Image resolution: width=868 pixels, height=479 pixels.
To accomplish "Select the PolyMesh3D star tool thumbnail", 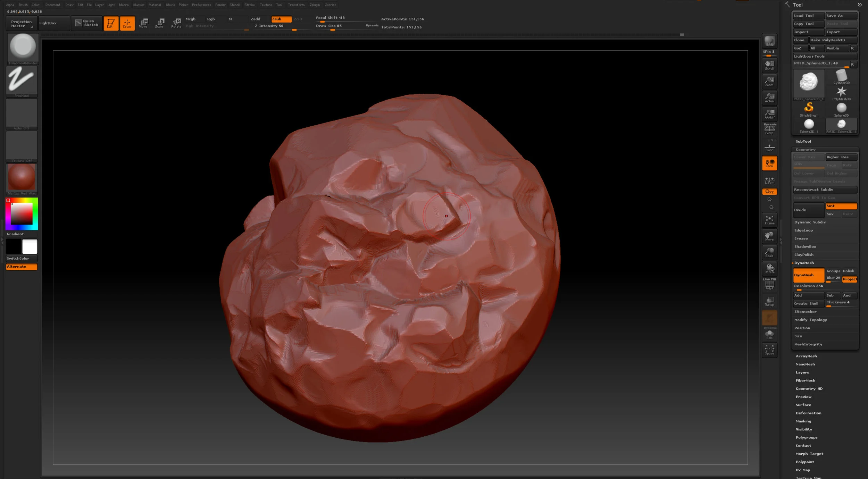I will (x=841, y=93).
